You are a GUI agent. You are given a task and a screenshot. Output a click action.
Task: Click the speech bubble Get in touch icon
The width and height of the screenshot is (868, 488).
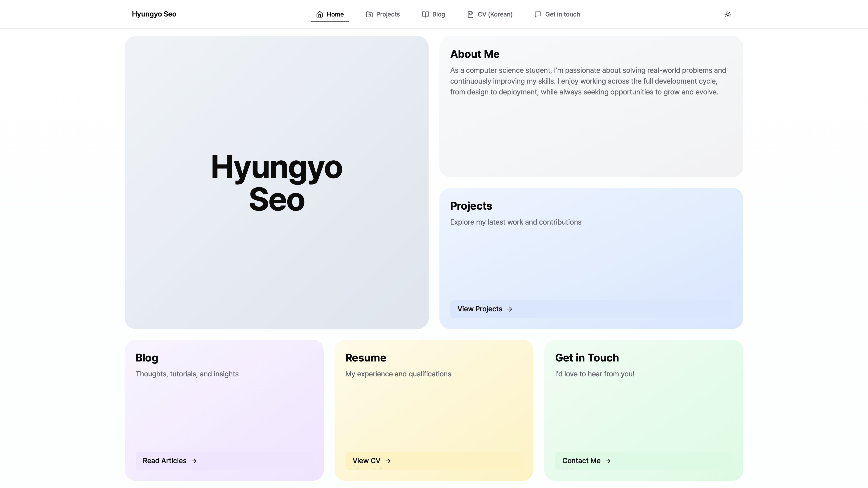click(x=538, y=14)
